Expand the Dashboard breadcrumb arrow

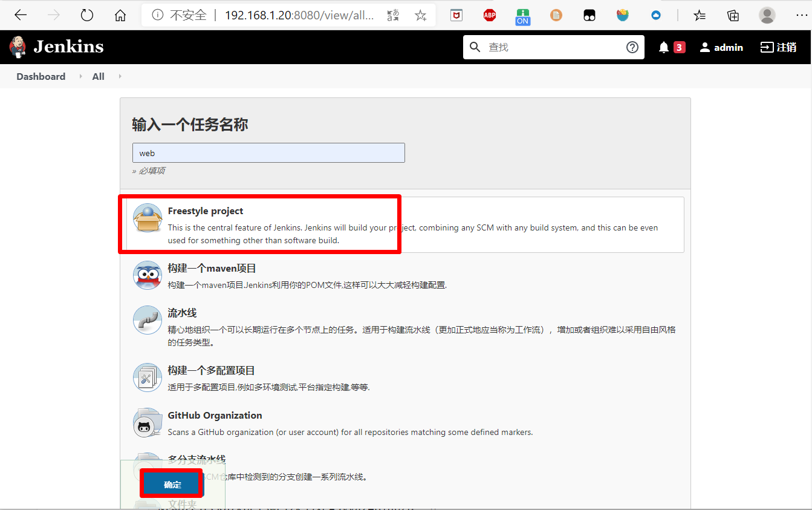pyautogui.click(x=80, y=77)
